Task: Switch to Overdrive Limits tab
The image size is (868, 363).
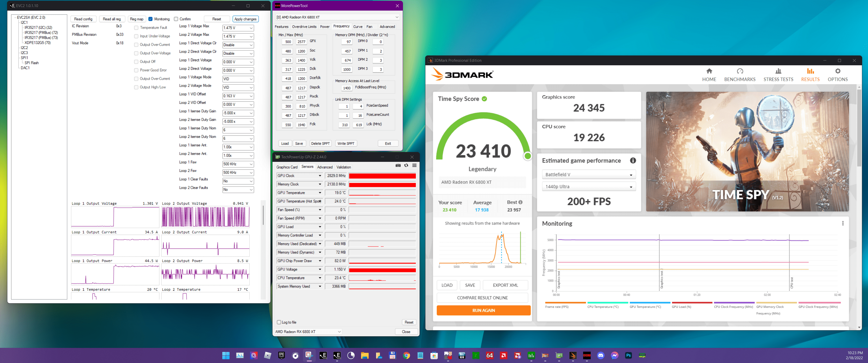Action: [304, 27]
